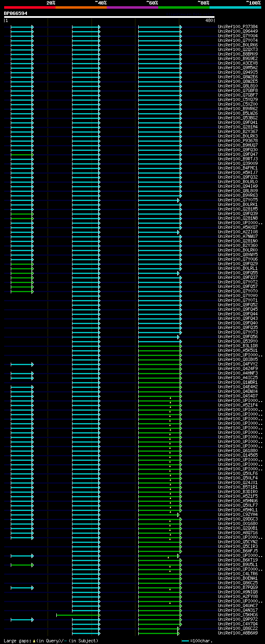This screenshot has width=265, height=644.
Task: Click the UniRef100_B5LW26 label
Action: coord(238,113)
